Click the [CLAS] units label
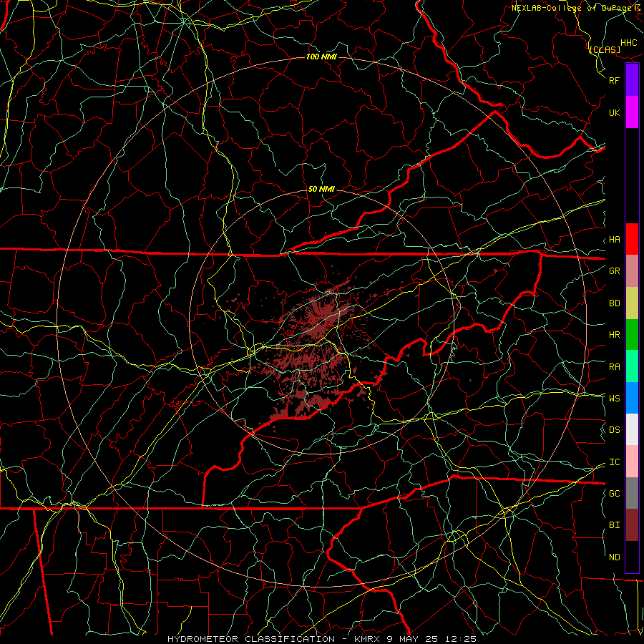 tap(605, 49)
